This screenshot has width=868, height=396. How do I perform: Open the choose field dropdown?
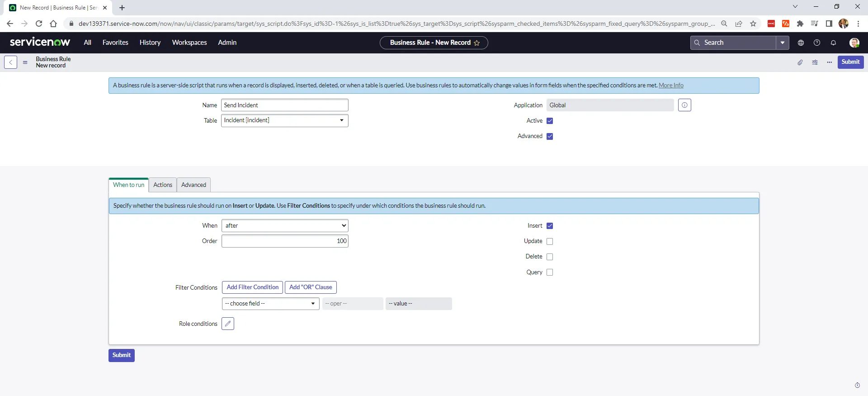click(x=270, y=303)
